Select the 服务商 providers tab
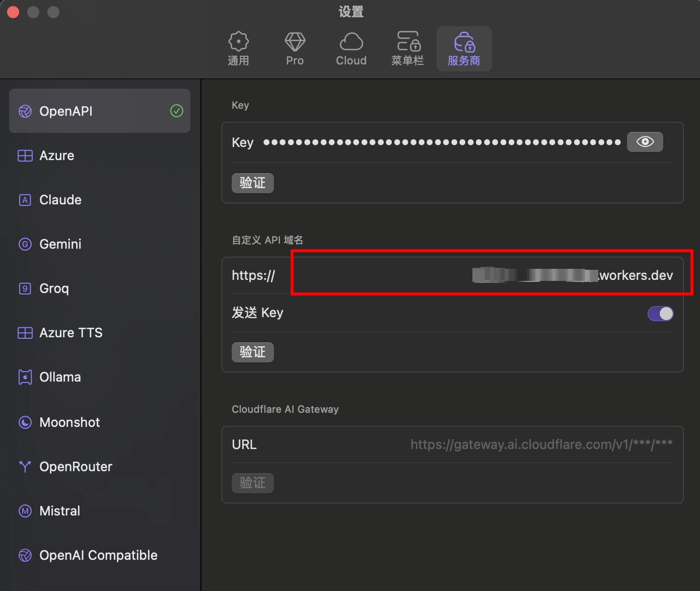The height and width of the screenshot is (591, 700). coord(464,49)
